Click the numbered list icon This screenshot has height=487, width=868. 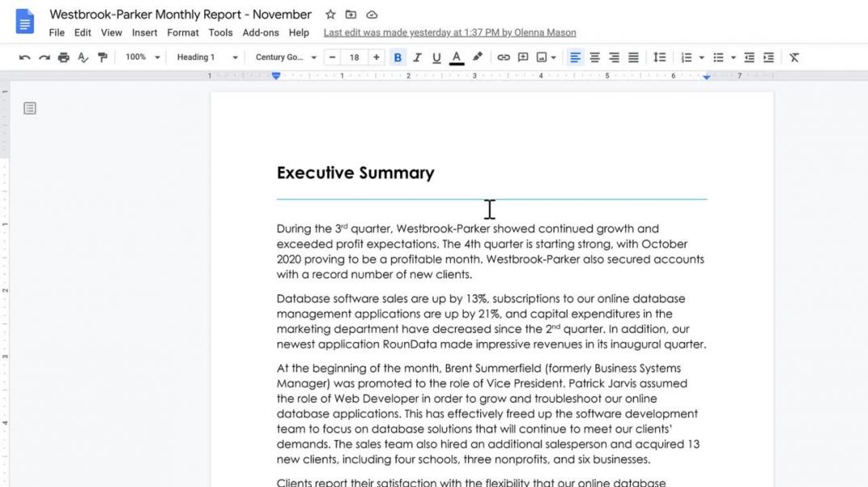(x=686, y=57)
